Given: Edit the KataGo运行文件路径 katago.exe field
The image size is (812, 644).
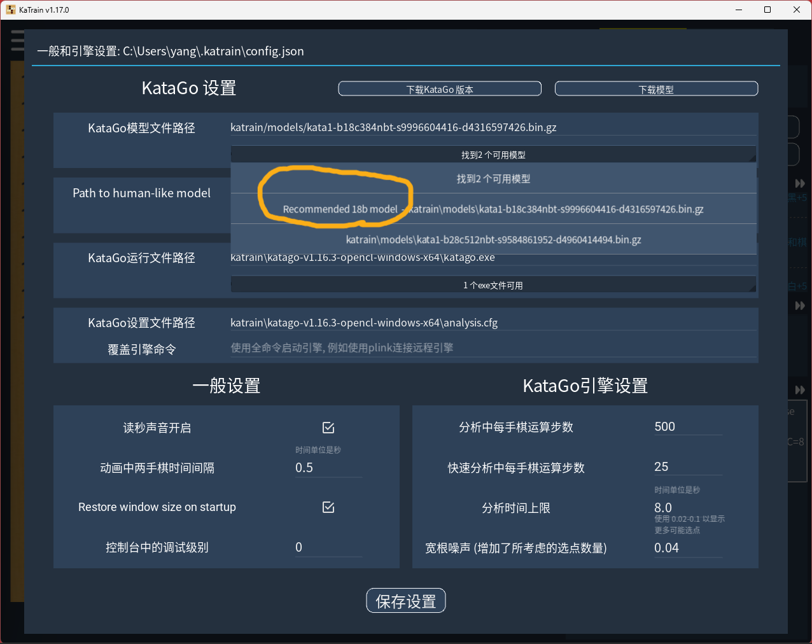Looking at the screenshot, I should [x=493, y=258].
